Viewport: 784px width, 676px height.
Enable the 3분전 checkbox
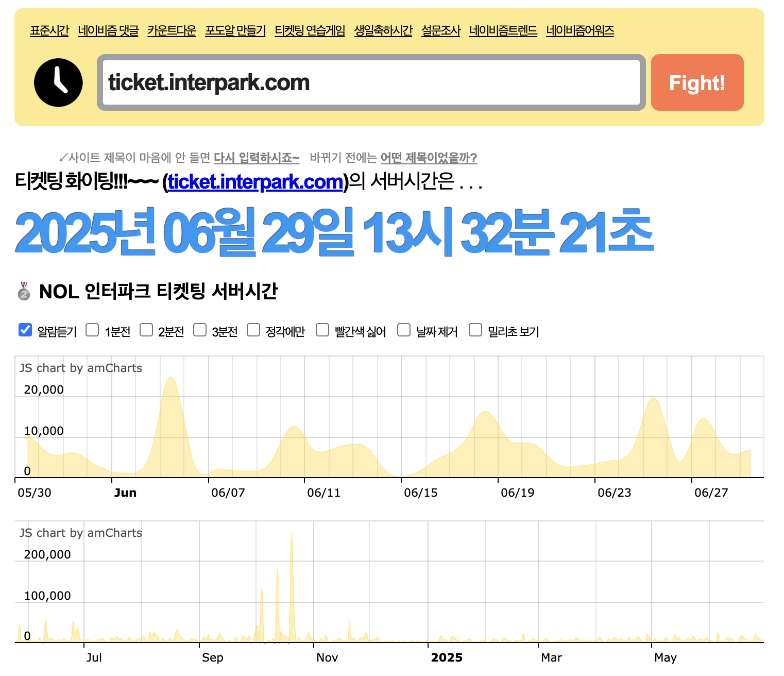click(200, 330)
